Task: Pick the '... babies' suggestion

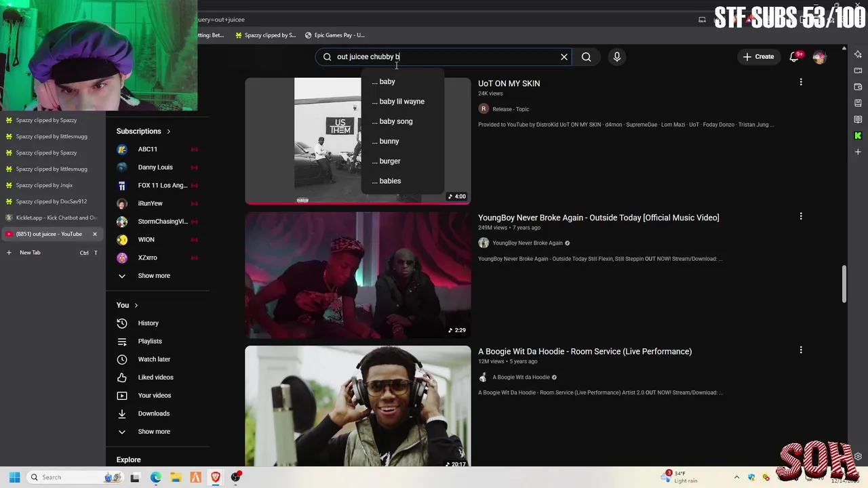Action: pos(402,181)
